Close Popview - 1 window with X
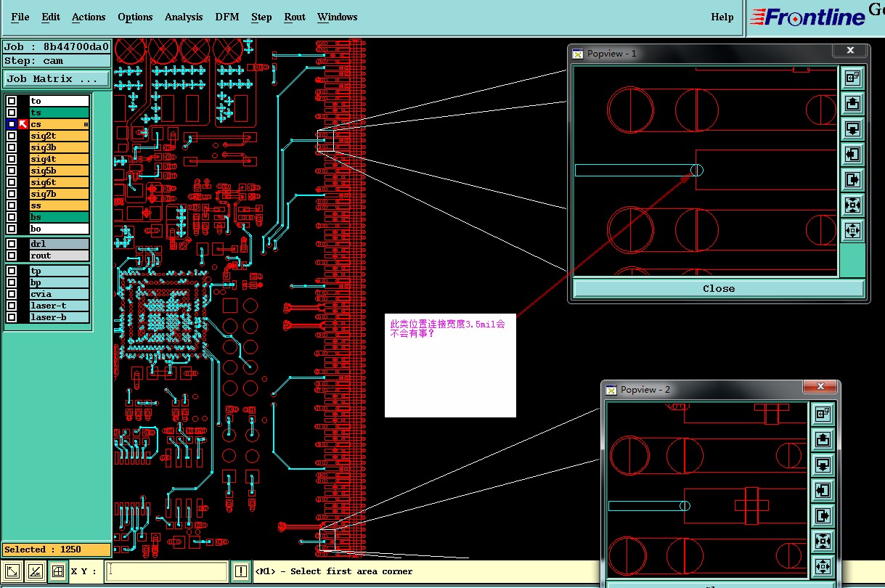The width and height of the screenshot is (885, 588). [849, 50]
